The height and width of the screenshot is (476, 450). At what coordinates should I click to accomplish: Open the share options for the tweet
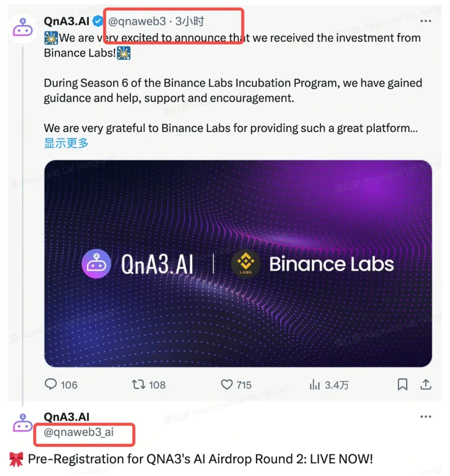point(426,385)
